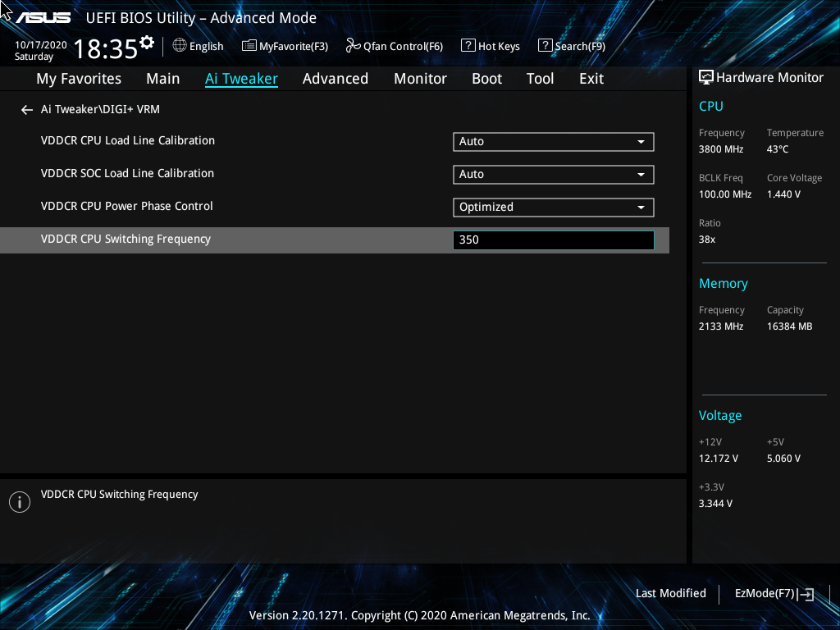This screenshot has width=840, height=630.
Task: Click the Qfan Control fan icon
Action: pos(353,46)
